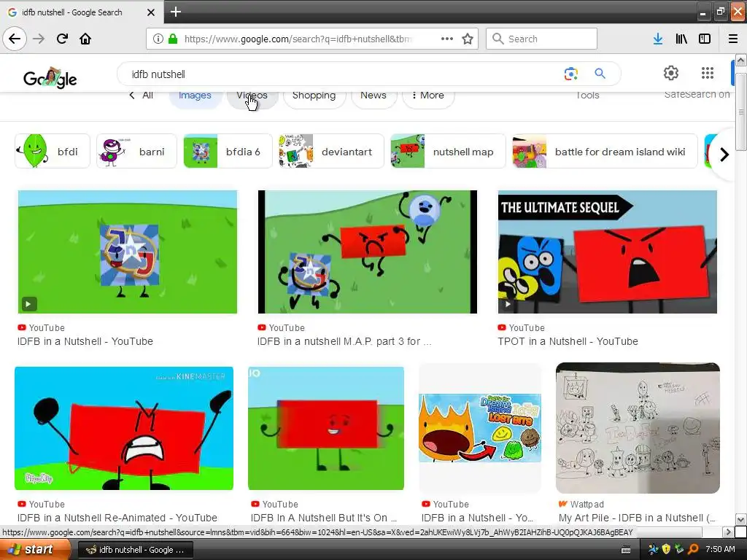
Task: Open the Firefox hamburger menu
Action: click(x=733, y=39)
